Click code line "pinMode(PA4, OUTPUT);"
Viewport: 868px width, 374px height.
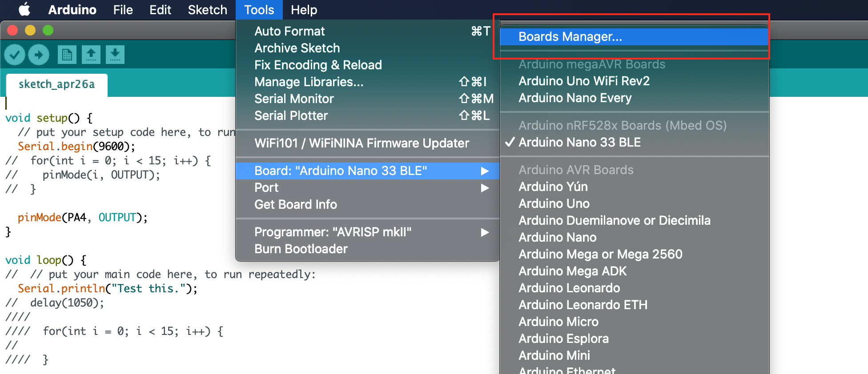(x=83, y=217)
